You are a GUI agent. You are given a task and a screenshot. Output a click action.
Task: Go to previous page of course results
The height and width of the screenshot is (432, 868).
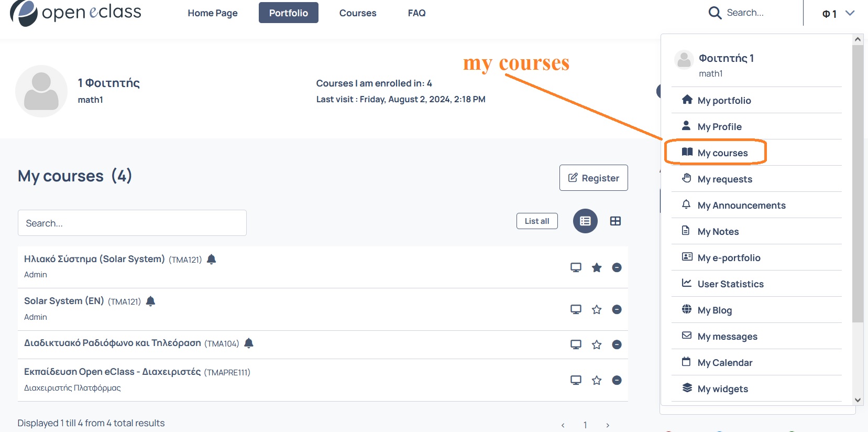tap(563, 425)
